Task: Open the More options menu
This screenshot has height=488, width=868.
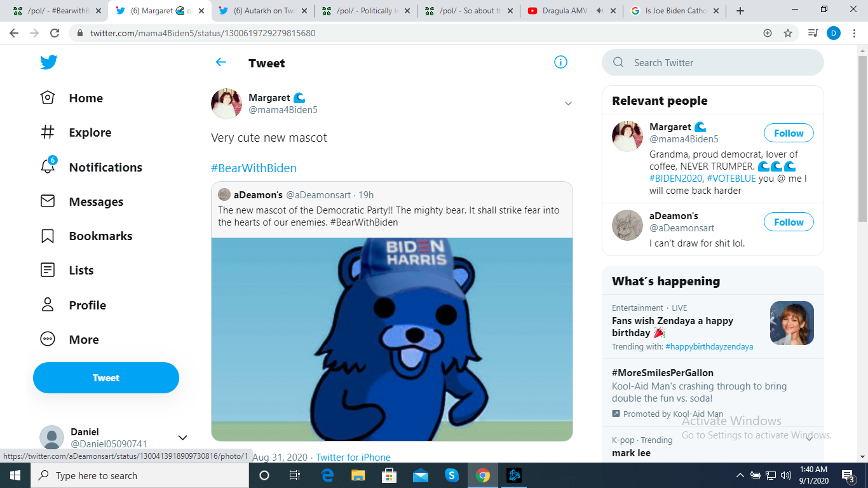Action: click(x=69, y=339)
